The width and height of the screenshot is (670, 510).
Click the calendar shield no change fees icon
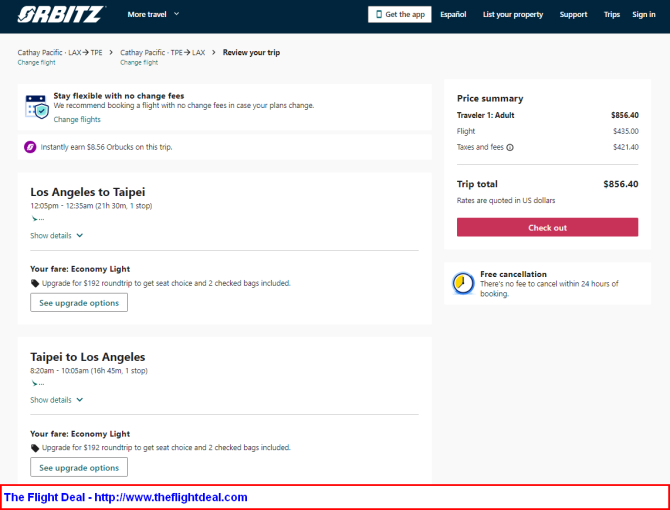[37, 107]
